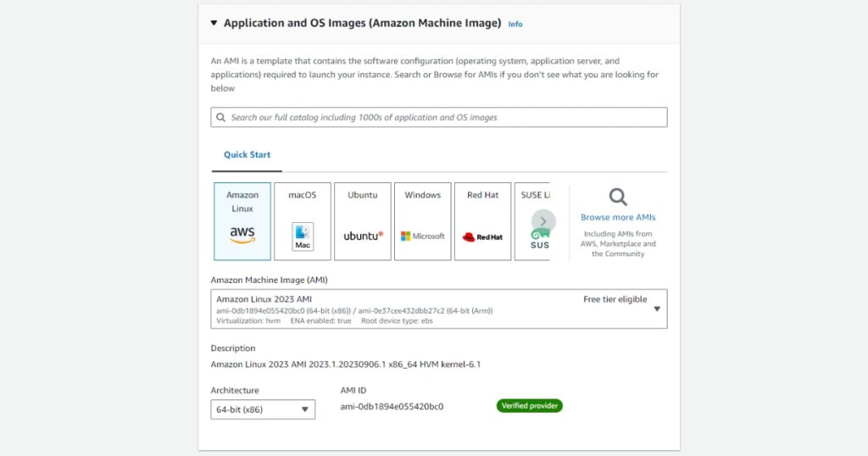The image size is (868, 456).
Task: Open the Info link beside the AMI heading
Action: tap(515, 25)
